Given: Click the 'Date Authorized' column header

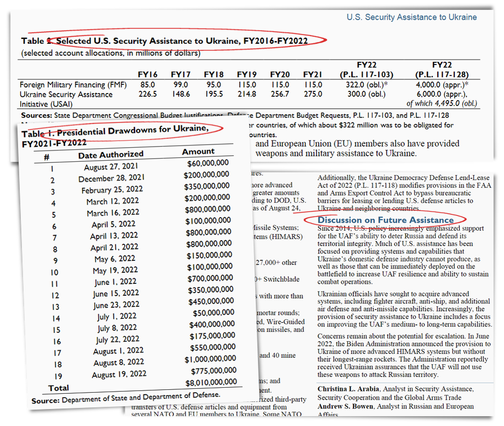Looking at the screenshot, I should click(111, 155).
